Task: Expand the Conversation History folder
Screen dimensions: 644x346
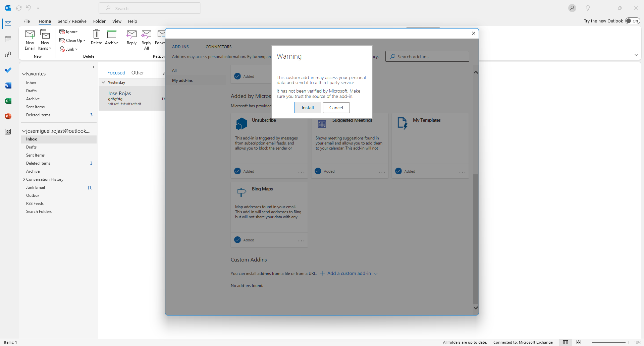Action: [24, 179]
